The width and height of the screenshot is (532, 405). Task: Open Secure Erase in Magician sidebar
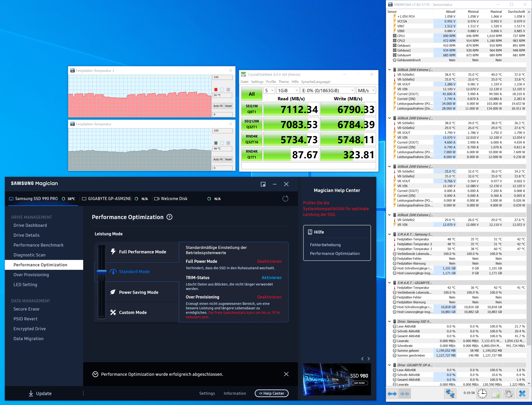[26, 309]
